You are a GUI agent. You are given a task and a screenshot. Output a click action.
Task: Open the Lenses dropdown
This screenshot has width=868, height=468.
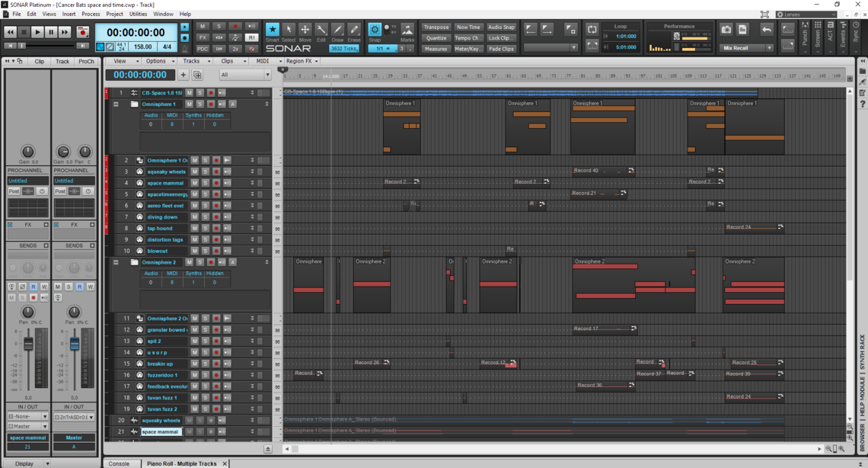click(806, 14)
